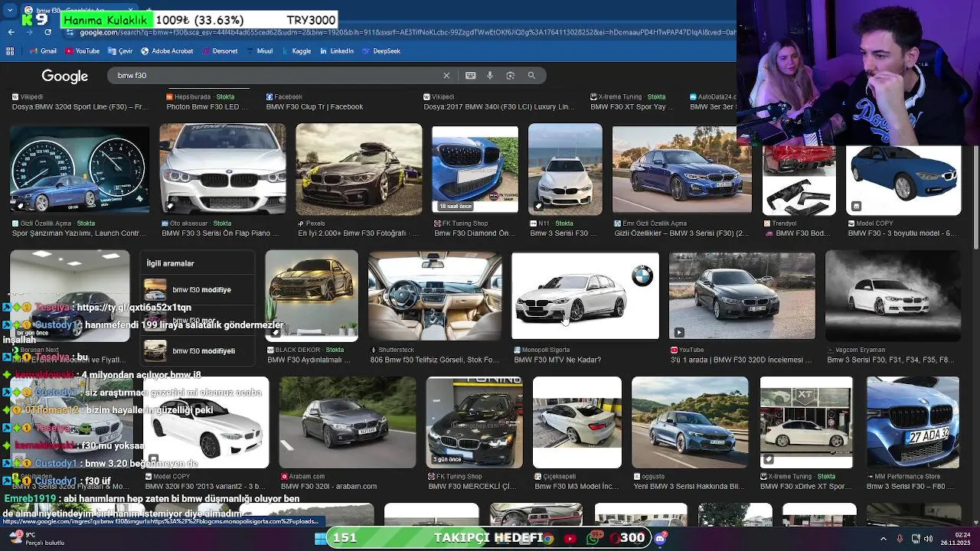Open the Çeviri bookmark
The image size is (980, 551).
click(120, 51)
